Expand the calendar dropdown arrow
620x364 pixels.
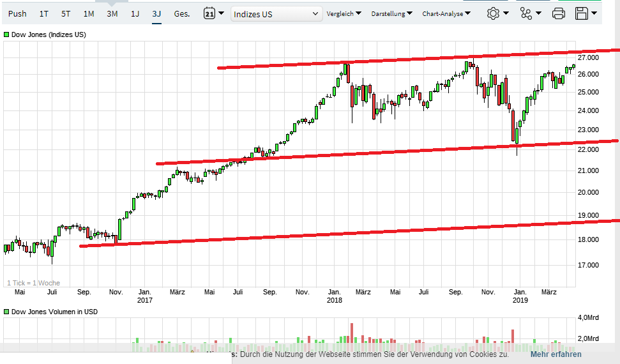tap(222, 13)
